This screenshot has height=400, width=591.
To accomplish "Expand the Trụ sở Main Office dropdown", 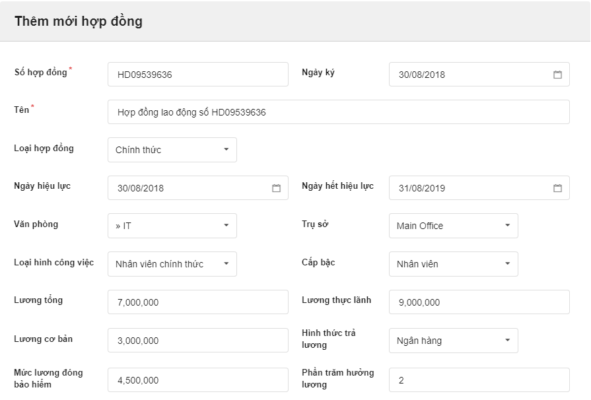I will pyautogui.click(x=453, y=225).
